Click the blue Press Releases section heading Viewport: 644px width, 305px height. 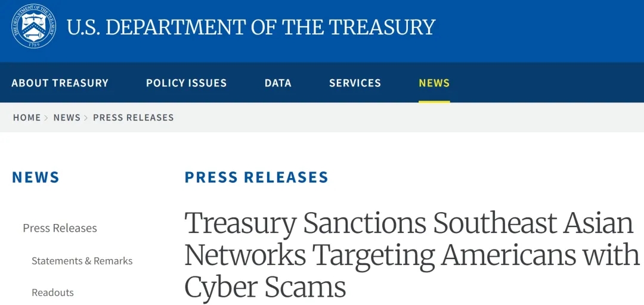(x=256, y=178)
